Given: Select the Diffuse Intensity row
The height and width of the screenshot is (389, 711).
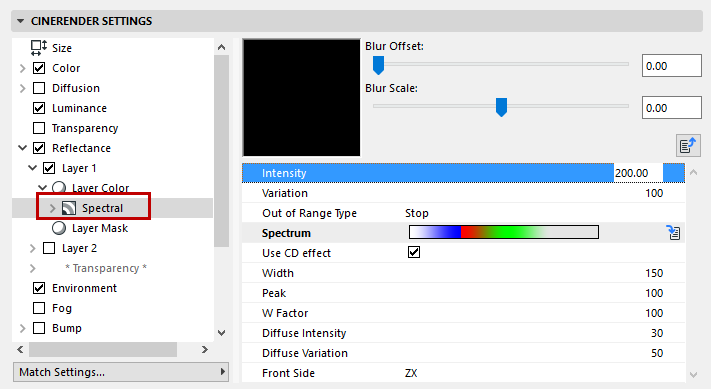Looking at the screenshot, I should pyautogui.click(x=463, y=333).
